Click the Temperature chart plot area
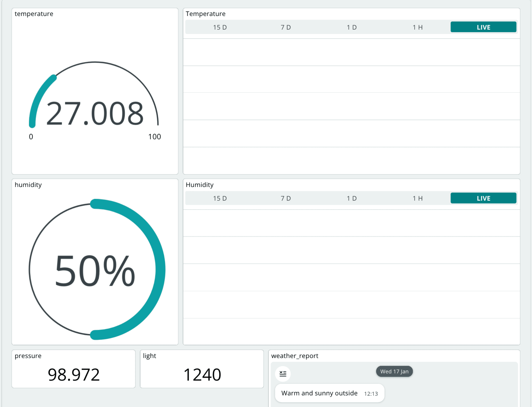The height and width of the screenshot is (407, 532). point(351,106)
